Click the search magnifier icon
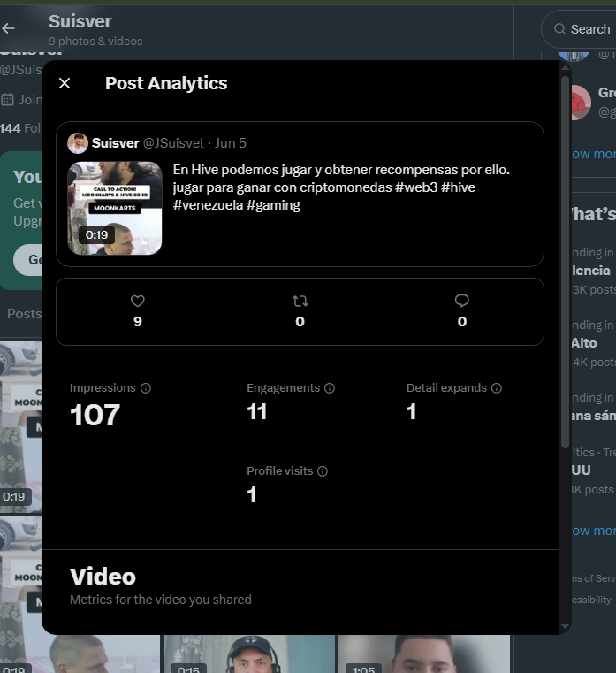This screenshot has width=616, height=673. (559, 29)
